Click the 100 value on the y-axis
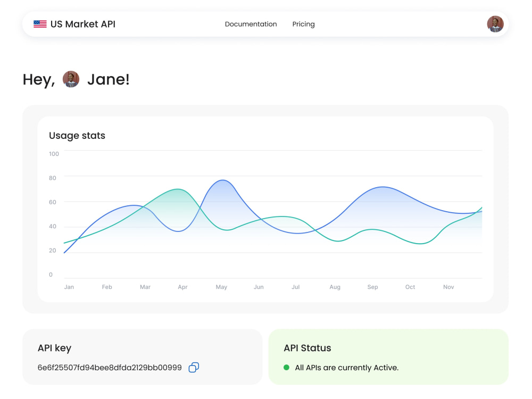Screen dimensions: 532x399 click(x=54, y=154)
